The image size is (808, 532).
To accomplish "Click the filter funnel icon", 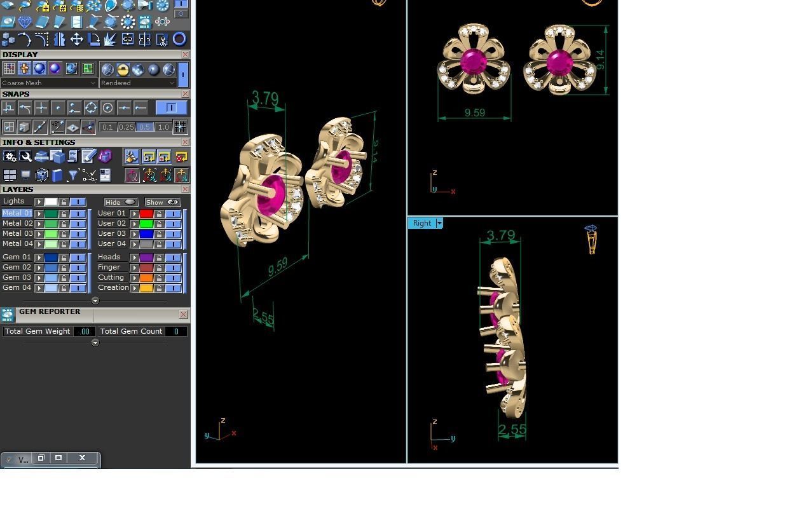I will click(73, 175).
